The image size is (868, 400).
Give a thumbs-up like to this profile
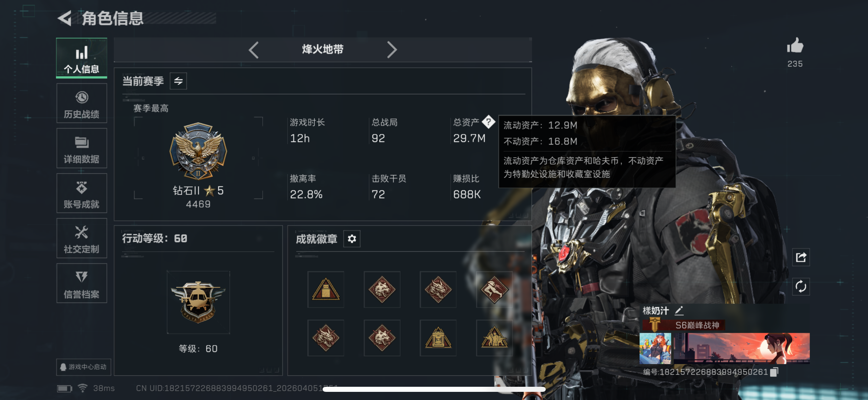[795, 46]
